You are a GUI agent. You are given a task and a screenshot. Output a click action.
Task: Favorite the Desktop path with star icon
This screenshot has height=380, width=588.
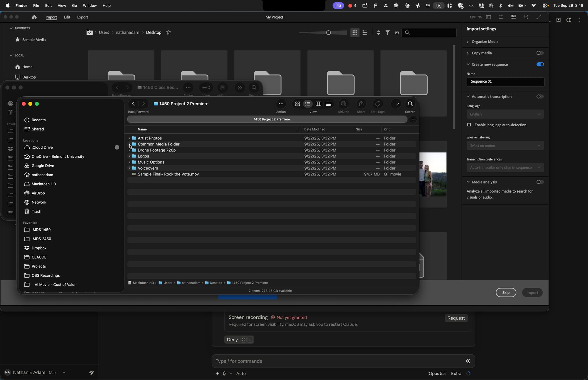tap(169, 32)
